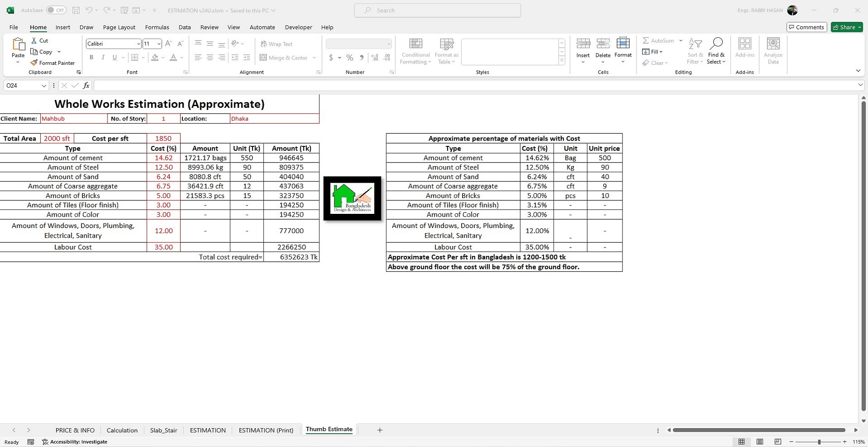Click the Format Painter brush icon
Image resolution: width=868 pixels, height=447 pixels.
tap(34, 63)
